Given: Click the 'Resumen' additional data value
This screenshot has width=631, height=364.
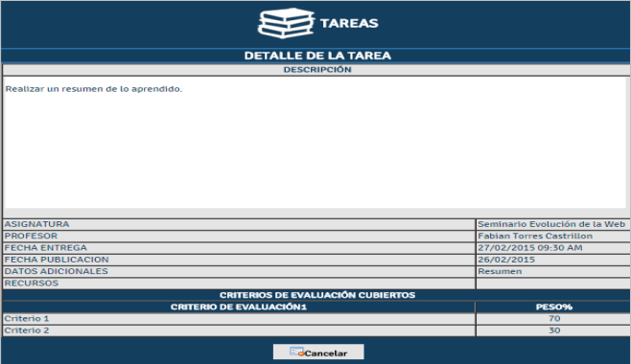Looking at the screenshot, I should point(500,271).
